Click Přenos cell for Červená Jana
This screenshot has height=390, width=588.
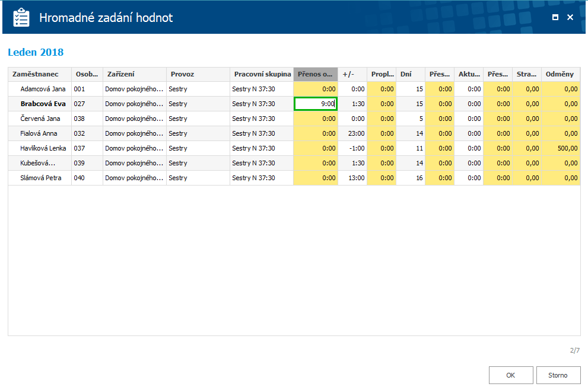click(x=316, y=119)
